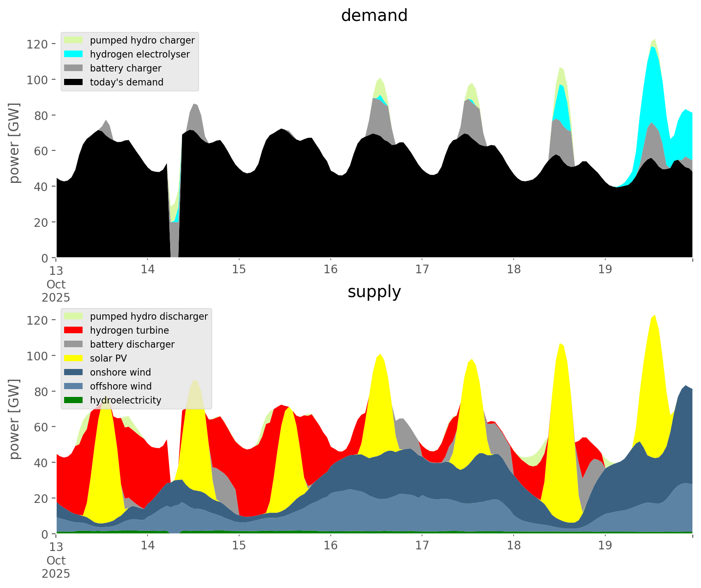Click the black today's demand legend swatch
Viewport: 701px width, 588px height.
pyautogui.click(x=74, y=82)
